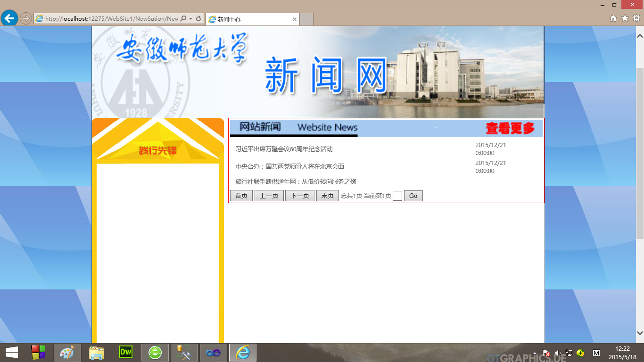Click the vertical scrollbar down arrow
Image resolution: width=644 pixels, height=362 pixels.
(x=640, y=333)
